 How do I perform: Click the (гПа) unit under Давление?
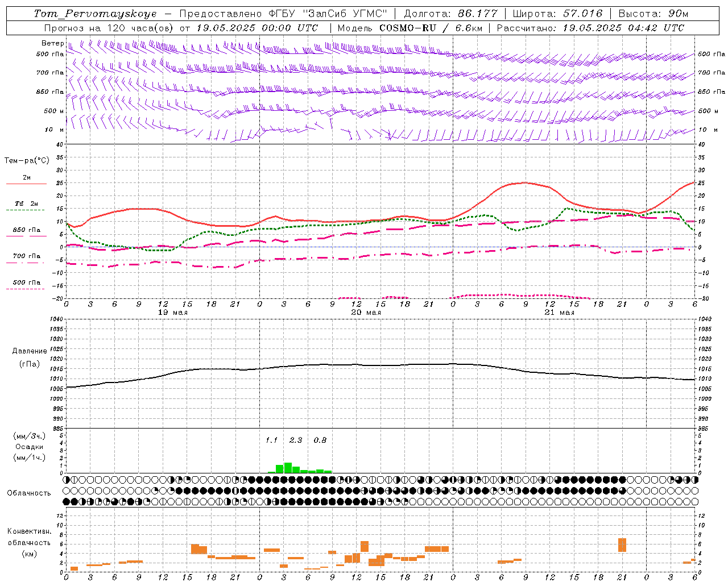coord(30,364)
